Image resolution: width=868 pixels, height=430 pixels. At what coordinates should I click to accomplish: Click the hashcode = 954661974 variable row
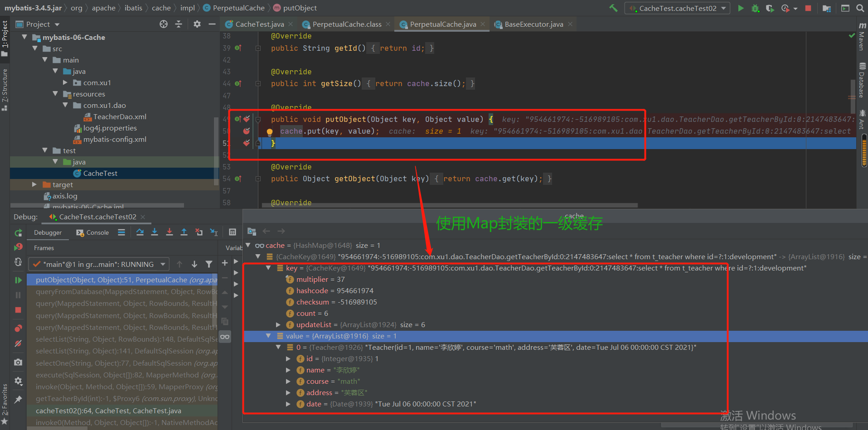click(x=330, y=290)
